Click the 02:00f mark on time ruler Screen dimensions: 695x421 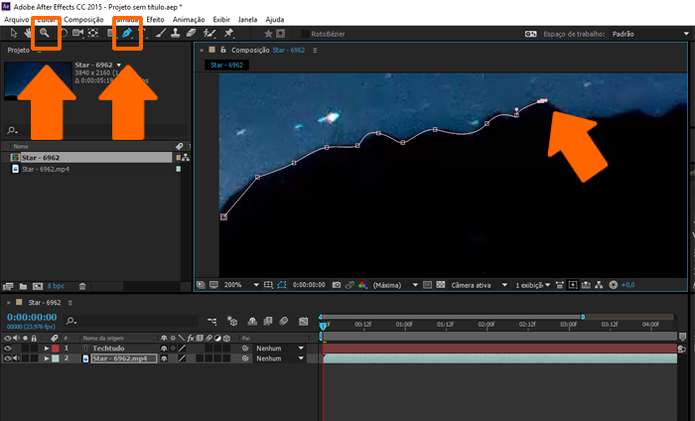(x=486, y=324)
